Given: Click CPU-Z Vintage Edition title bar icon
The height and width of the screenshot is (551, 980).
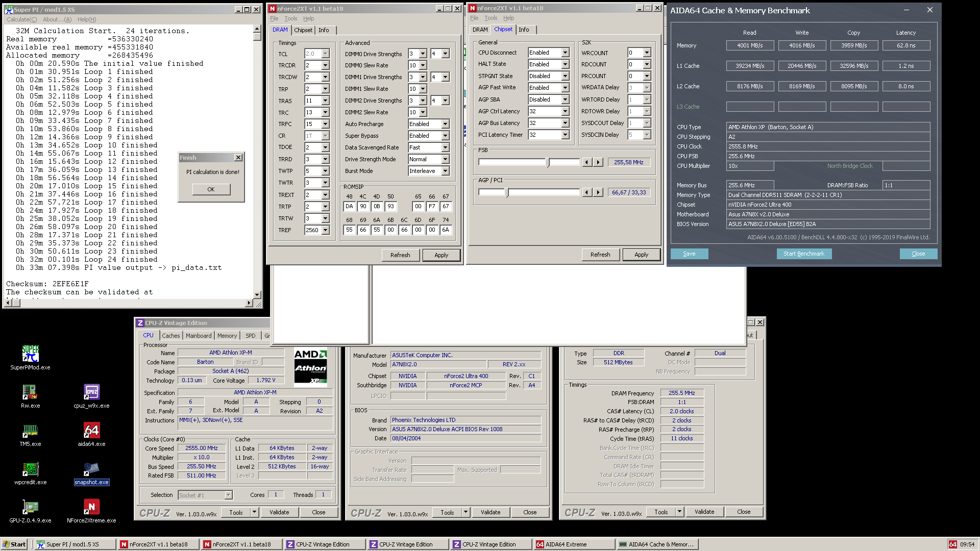Looking at the screenshot, I should click(140, 323).
